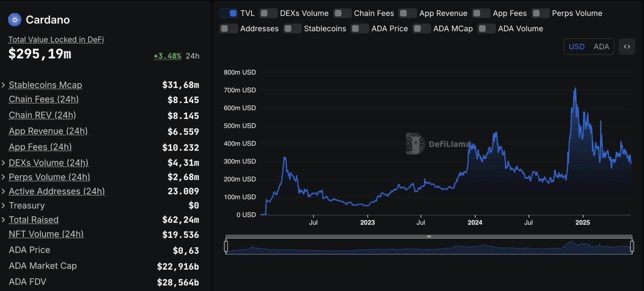This screenshot has height=291, width=644.
Task: Show ADA Price on the chart
Action: coord(360,28)
